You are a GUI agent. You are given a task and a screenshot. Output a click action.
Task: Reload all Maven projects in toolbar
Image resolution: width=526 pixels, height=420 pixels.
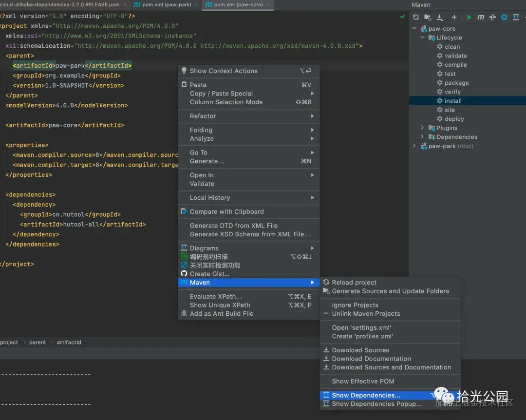point(416,17)
